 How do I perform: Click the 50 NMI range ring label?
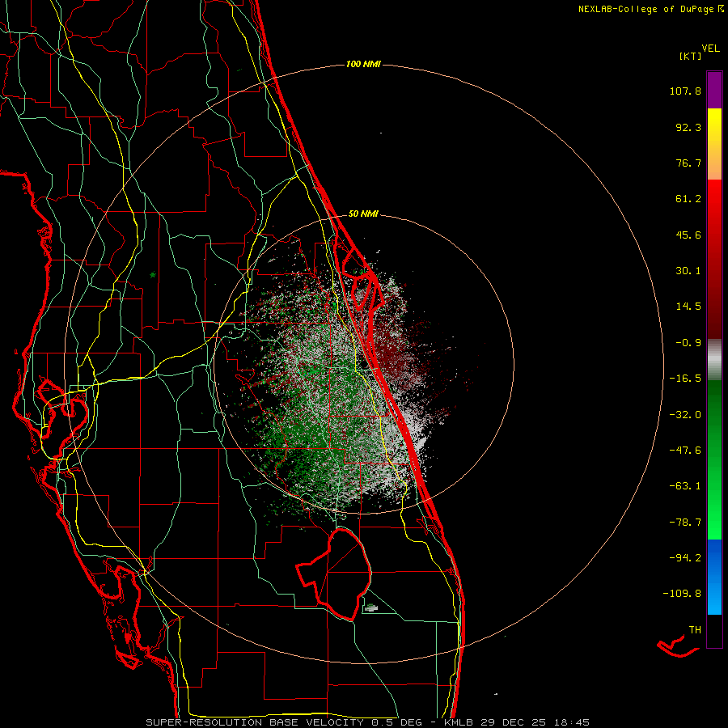[363, 214]
